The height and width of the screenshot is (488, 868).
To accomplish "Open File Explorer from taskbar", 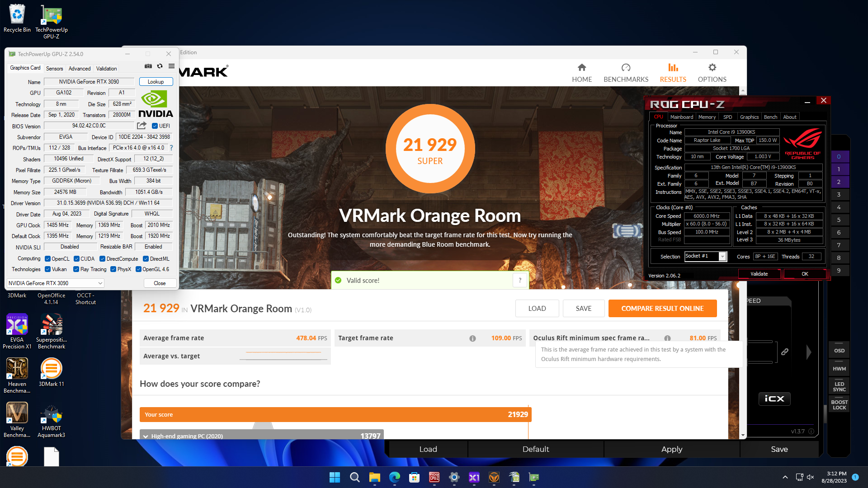I will pos(375,477).
